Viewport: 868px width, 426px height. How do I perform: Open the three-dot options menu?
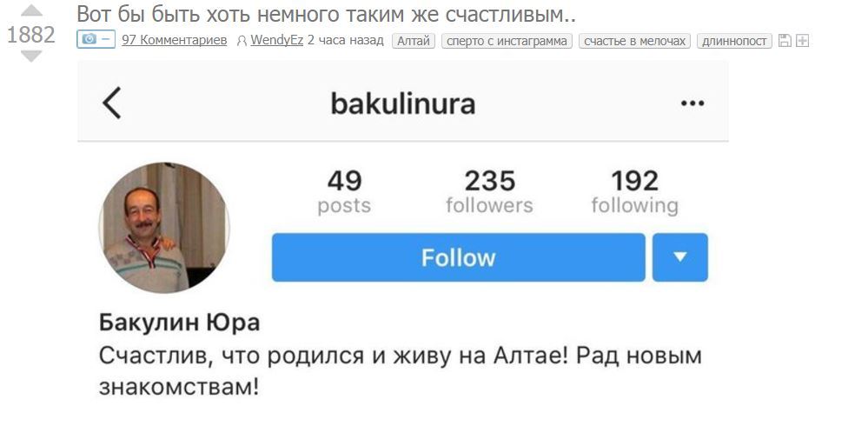(692, 103)
